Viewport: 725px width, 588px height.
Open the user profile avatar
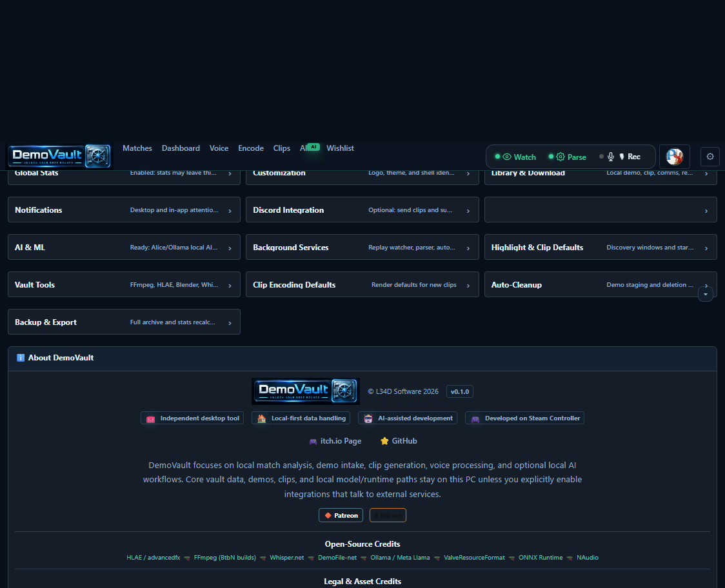pos(674,157)
